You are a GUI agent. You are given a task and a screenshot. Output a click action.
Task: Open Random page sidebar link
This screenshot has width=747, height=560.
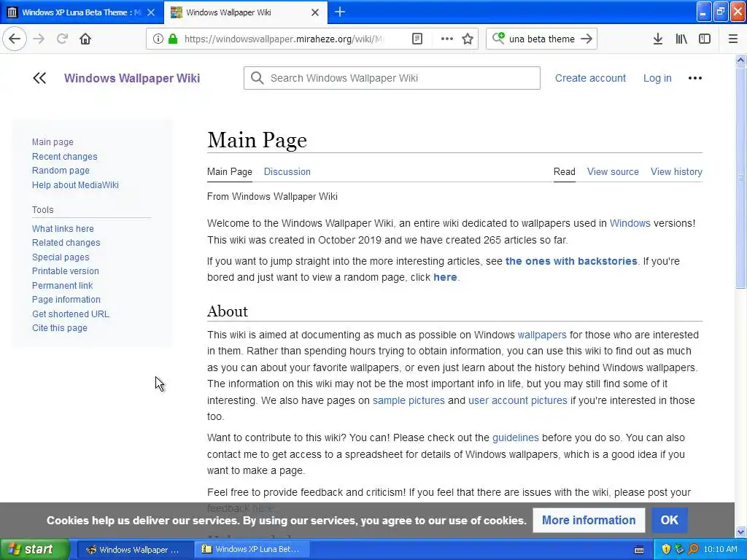click(61, 171)
